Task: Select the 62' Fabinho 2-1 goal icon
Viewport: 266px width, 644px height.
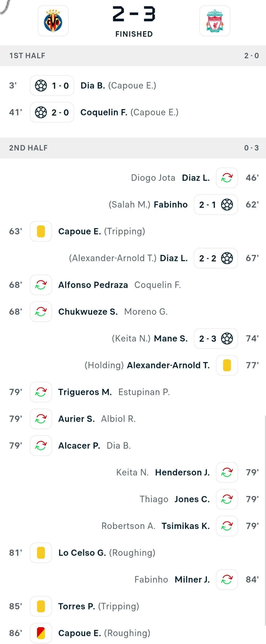Action: 227,204
